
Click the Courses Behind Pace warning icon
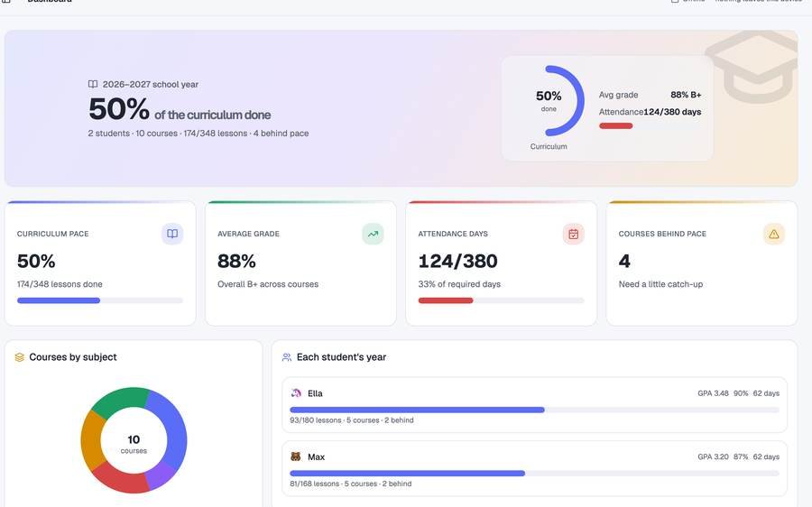774,234
